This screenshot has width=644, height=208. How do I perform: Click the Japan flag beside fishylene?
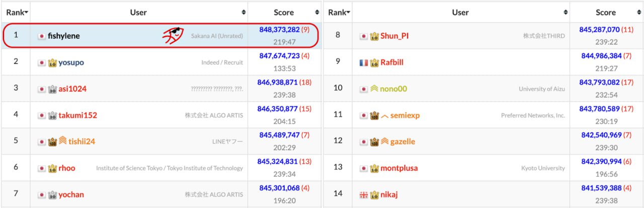click(x=42, y=36)
